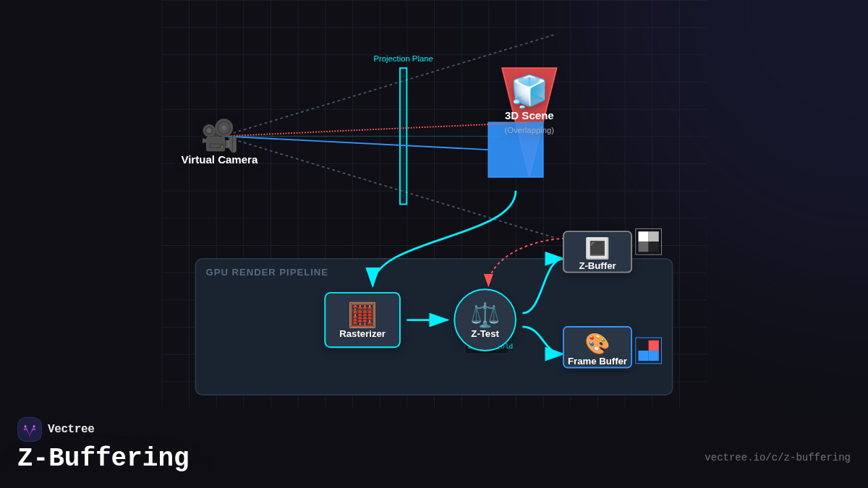Open the Z-Buffer grayscale preview thumbnail
The width and height of the screenshot is (868, 488).
648,241
